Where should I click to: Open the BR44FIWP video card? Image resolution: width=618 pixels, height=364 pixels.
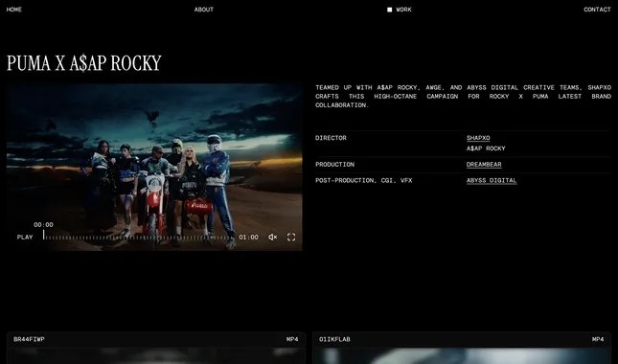(156, 348)
